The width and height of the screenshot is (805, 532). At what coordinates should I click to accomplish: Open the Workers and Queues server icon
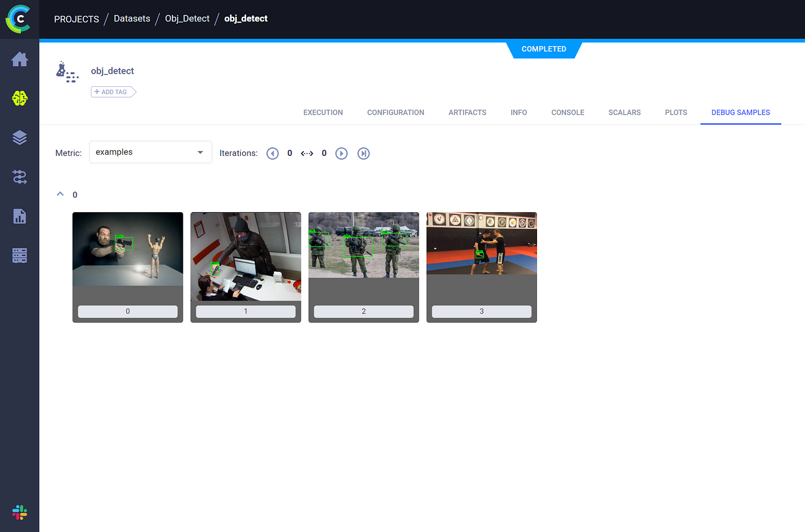pyautogui.click(x=20, y=255)
